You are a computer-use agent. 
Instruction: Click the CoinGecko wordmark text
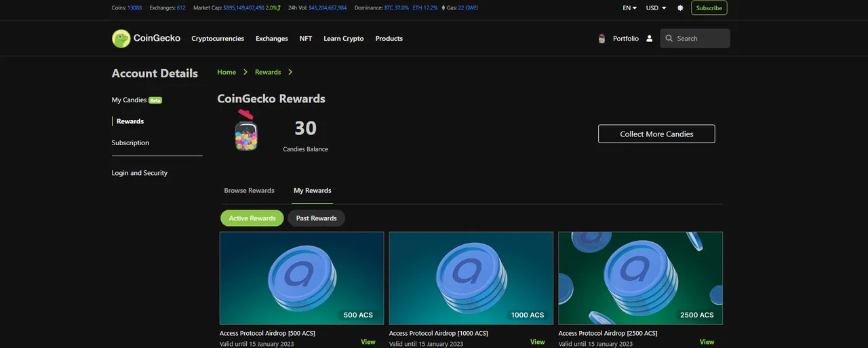pyautogui.click(x=157, y=39)
